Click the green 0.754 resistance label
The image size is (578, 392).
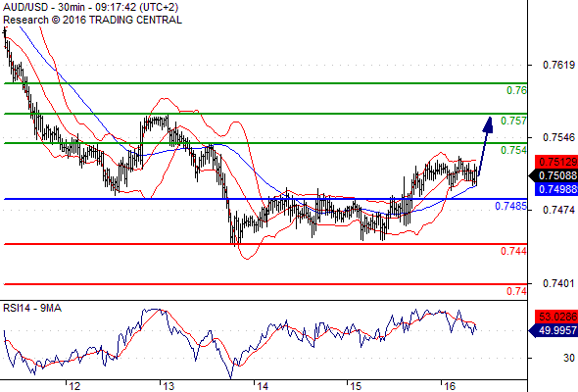coord(514,150)
